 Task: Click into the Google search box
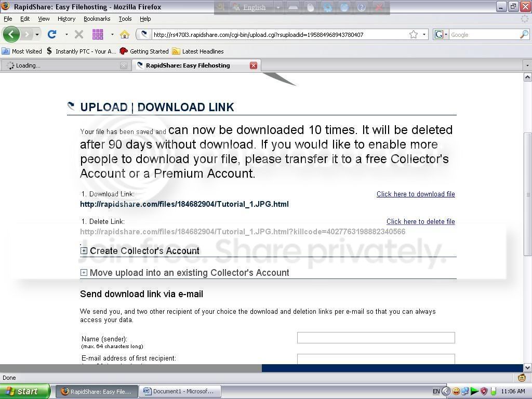click(x=485, y=34)
